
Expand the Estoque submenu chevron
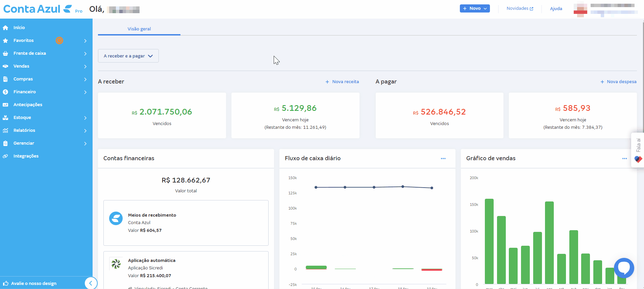[x=85, y=118]
